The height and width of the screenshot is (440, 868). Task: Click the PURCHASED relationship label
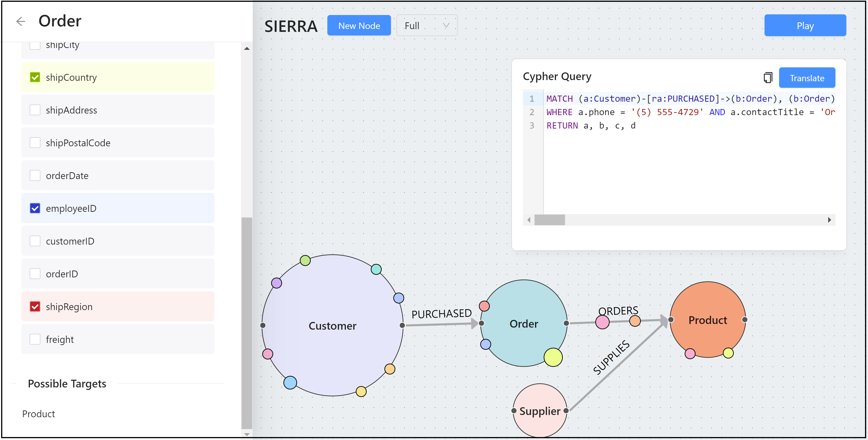click(442, 314)
